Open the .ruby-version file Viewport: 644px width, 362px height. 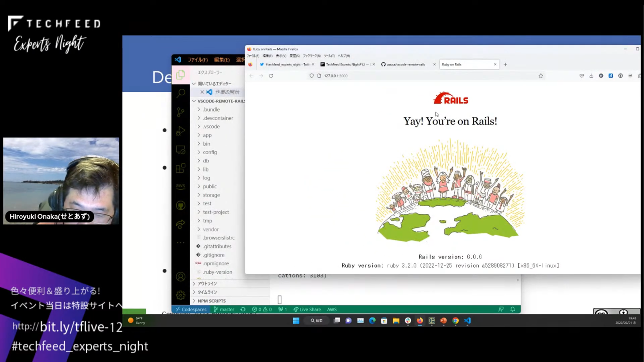tap(217, 272)
